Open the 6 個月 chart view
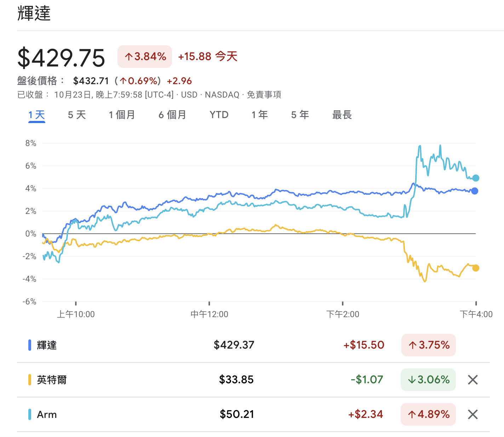The height and width of the screenshot is (437, 504). coord(172,115)
